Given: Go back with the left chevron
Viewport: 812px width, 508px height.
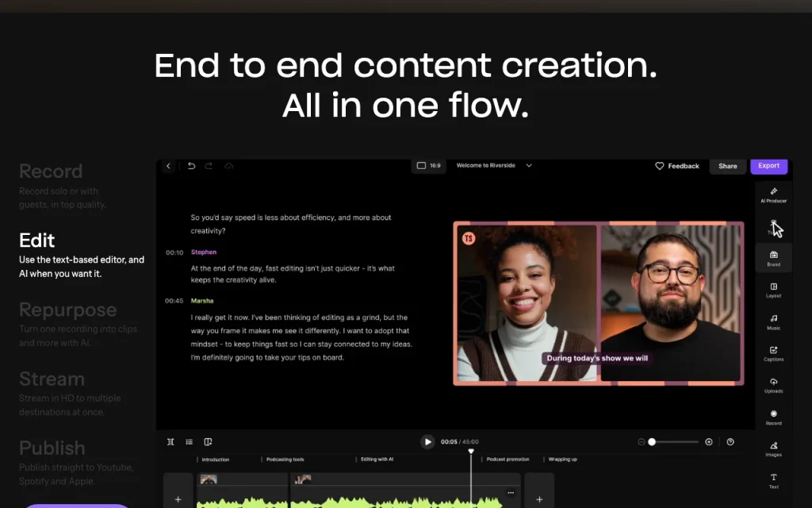Looking at the screenshot, I should point(168,166).
